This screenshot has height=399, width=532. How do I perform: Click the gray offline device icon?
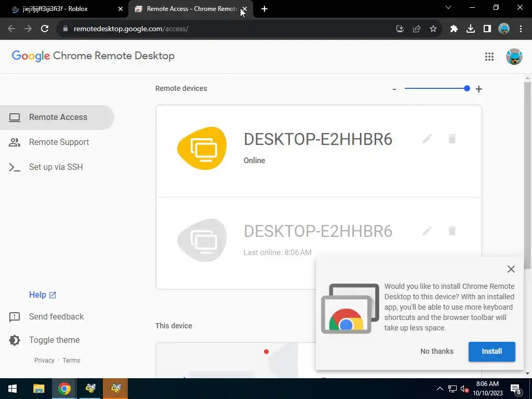(202, 240)
